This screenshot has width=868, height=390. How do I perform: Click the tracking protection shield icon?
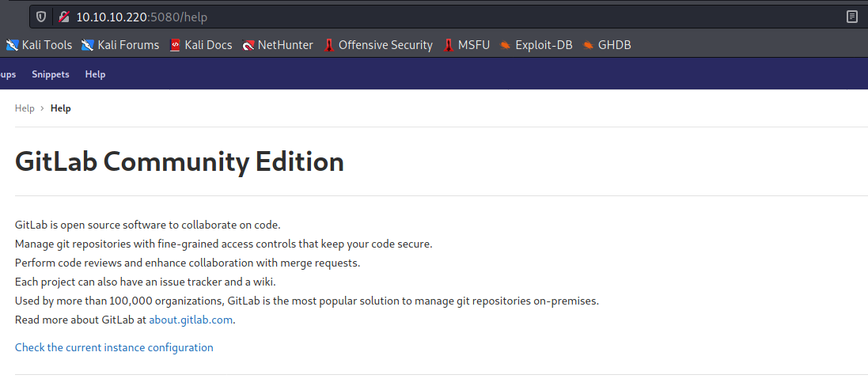[41, 17]
